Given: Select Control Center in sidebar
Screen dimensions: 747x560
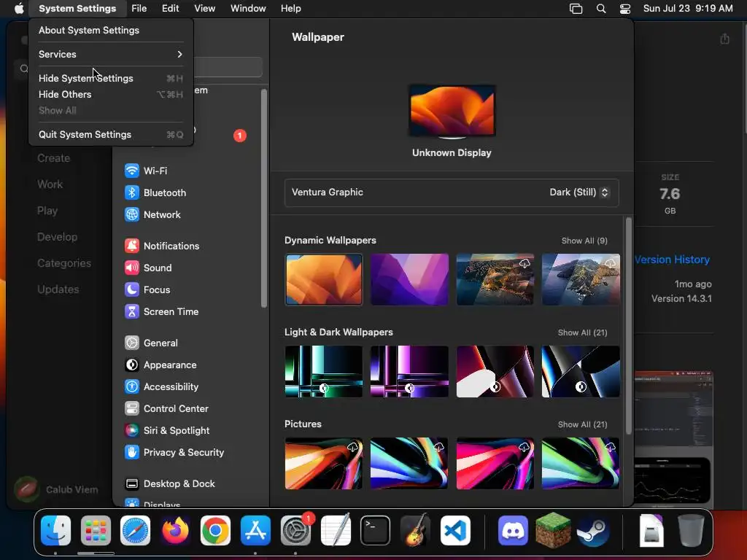Looking at the screenshot, I should 166,408.
